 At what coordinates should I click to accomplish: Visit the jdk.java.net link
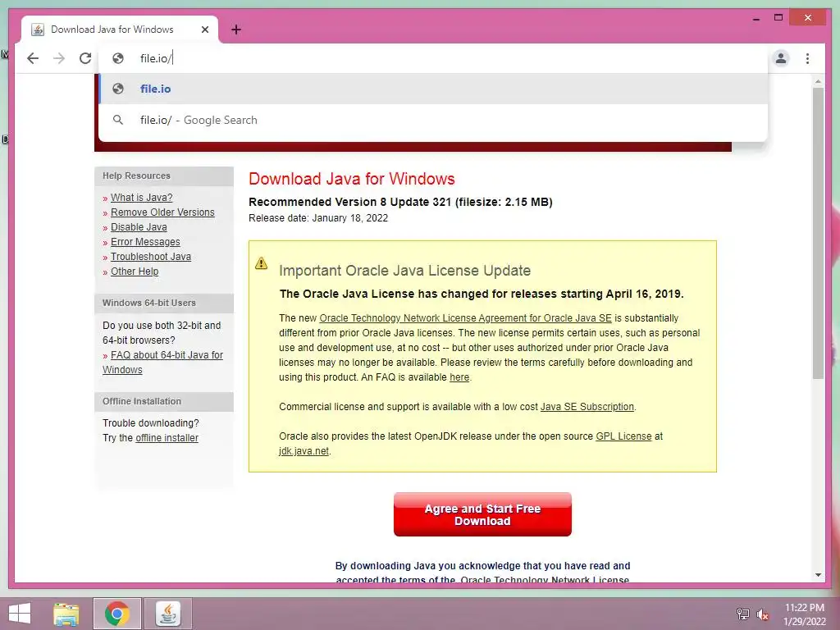point(304,451)
